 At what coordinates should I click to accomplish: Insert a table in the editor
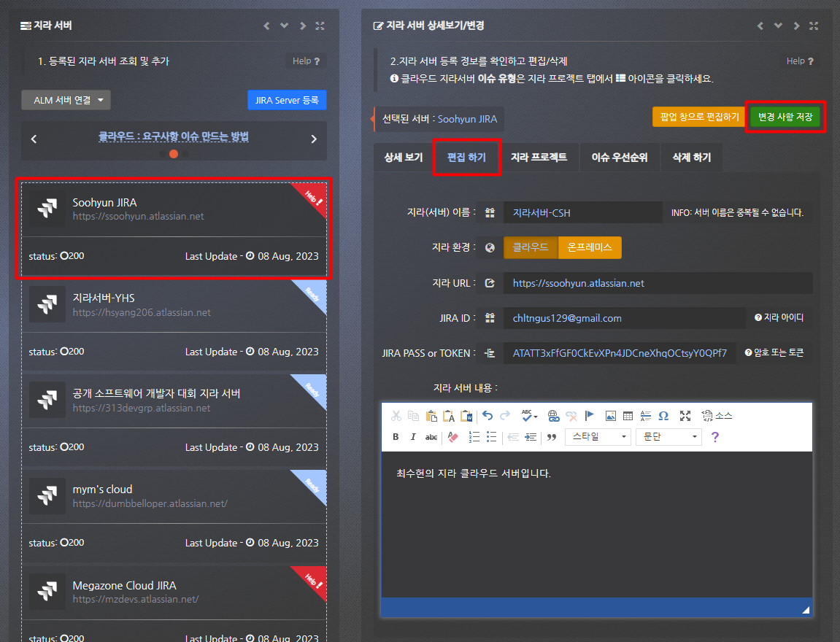pyautogui.click(x=628, y=416)
